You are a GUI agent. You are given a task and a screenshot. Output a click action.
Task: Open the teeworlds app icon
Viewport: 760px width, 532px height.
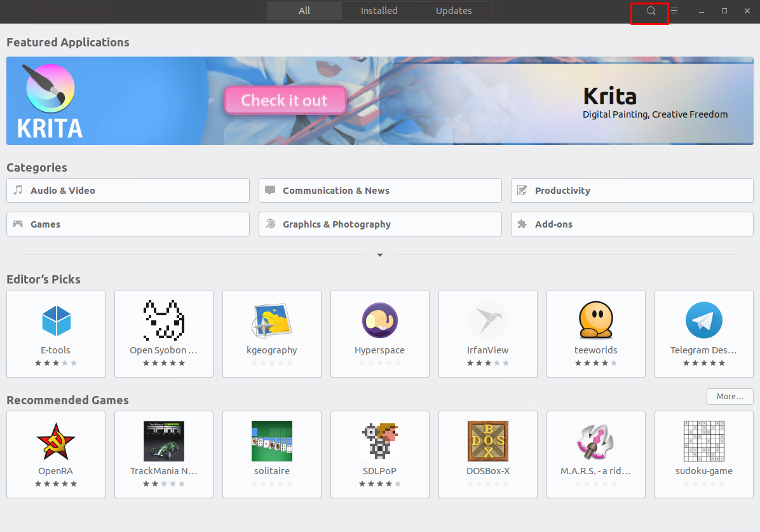coord(596,320)
